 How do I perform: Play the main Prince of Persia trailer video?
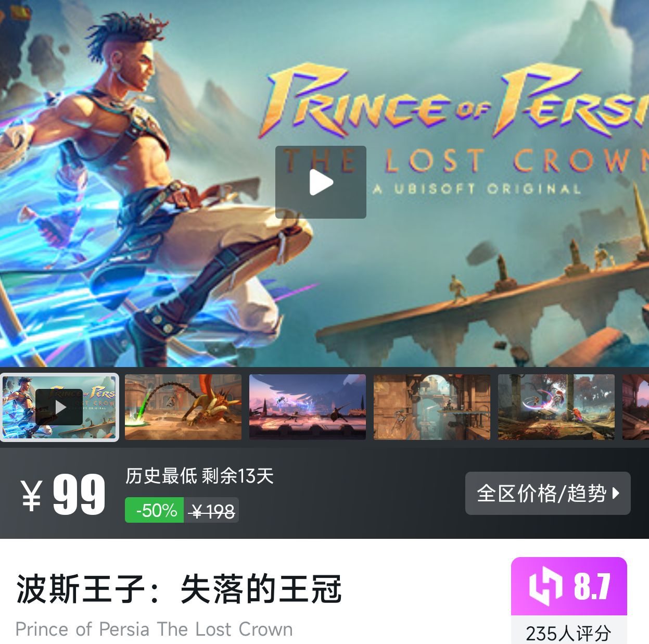coord(321,182)
